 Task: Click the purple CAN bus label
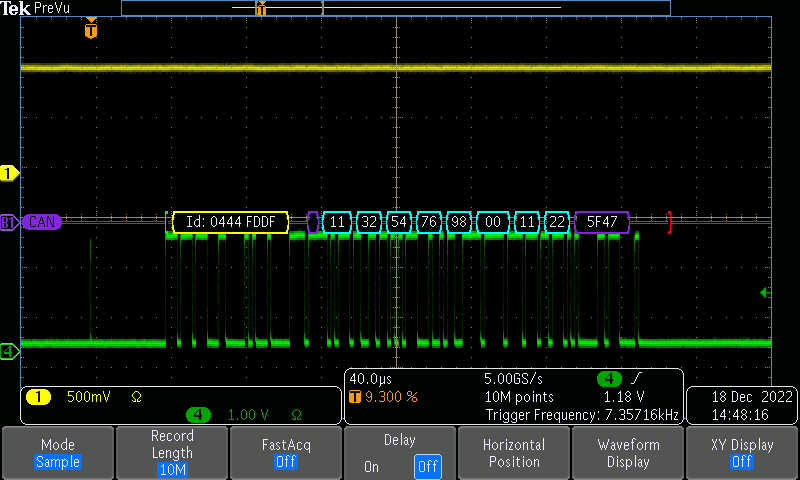pos(42,222)
